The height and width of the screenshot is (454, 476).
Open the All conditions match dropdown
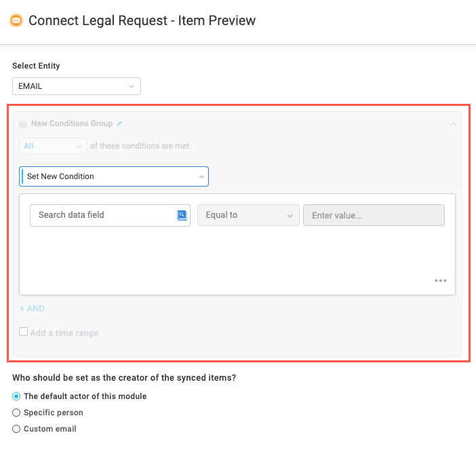coord(53,146)
